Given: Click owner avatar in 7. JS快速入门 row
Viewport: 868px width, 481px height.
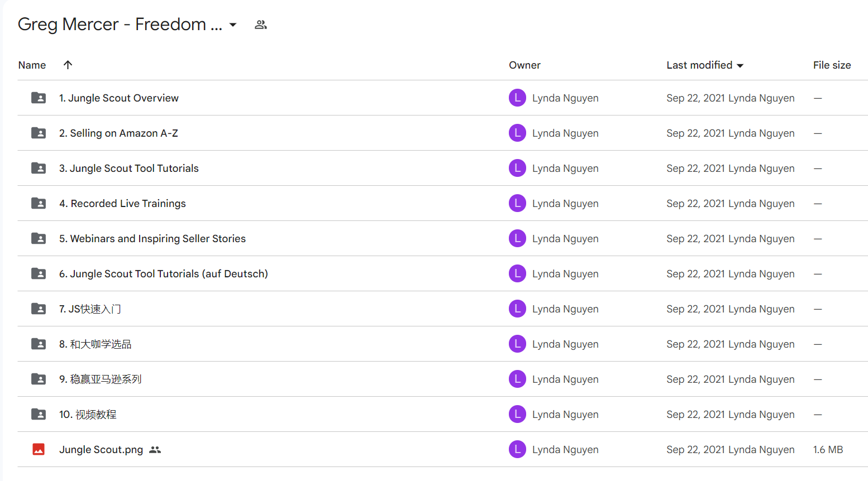Looking at the screenshot, I should 517,309.
